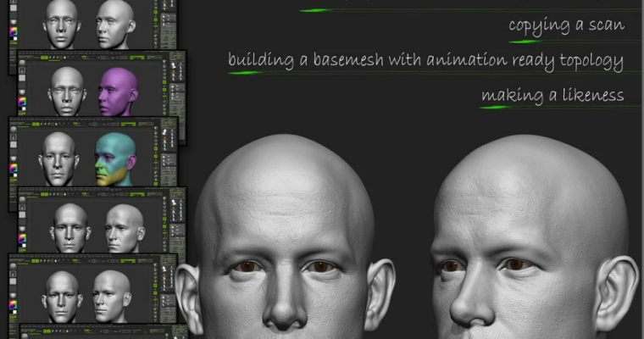Click the teal and yellow polygroup head
The image size is (644, 339).
tap(114, 159)
